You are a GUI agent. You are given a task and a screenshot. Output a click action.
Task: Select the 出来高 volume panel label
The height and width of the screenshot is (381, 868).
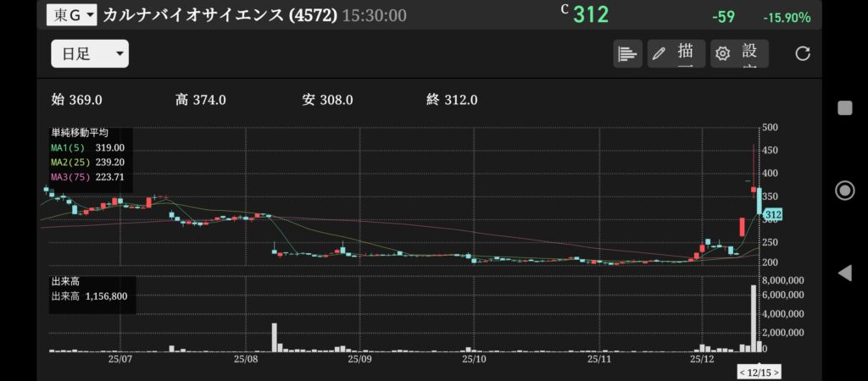pyautogui.click(x=64, y=280)
